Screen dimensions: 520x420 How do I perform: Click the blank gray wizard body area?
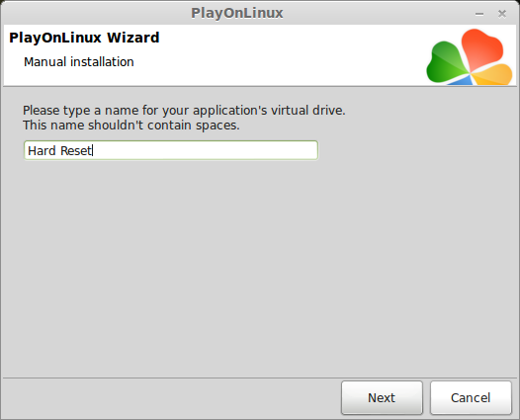tap(260, 265)
